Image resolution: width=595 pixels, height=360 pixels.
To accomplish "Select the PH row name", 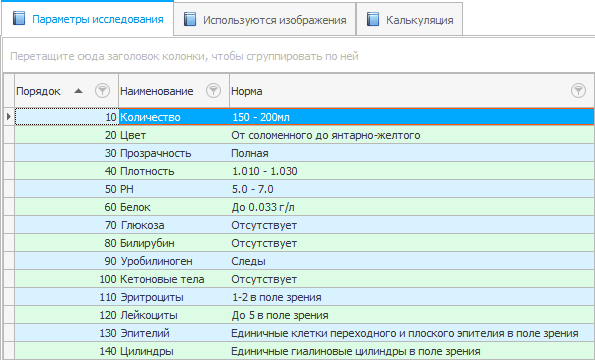I will click(x=127, y=189).
